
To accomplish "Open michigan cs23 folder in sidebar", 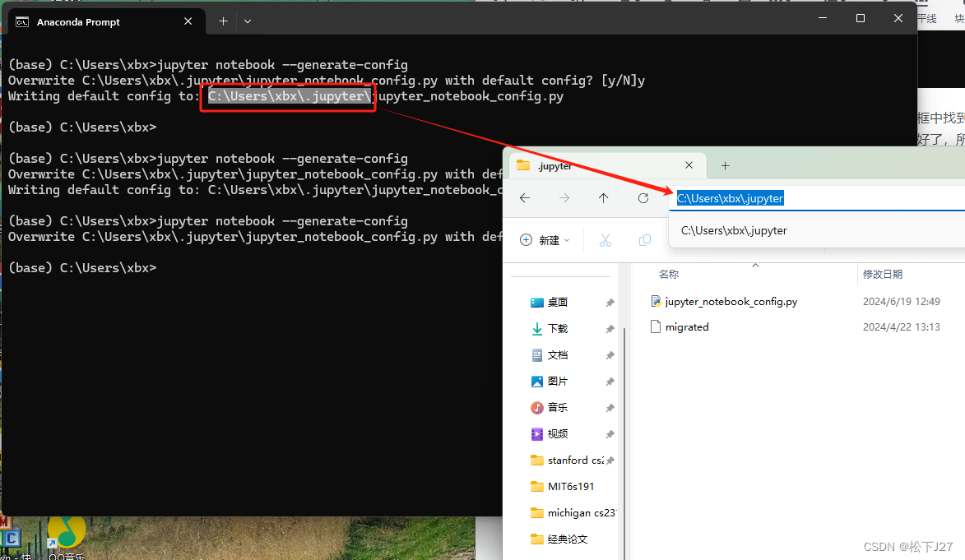I will [x=573, y=513].
